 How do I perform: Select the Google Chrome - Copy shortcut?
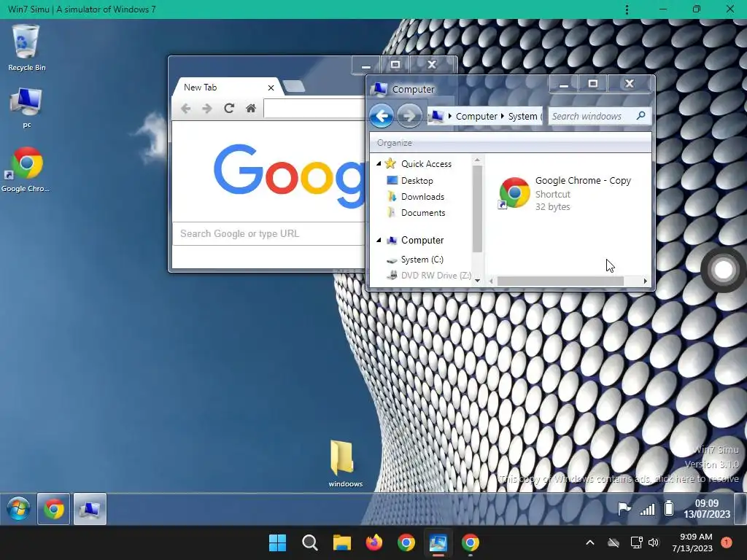pyautogui.click(x=565, y=192)
